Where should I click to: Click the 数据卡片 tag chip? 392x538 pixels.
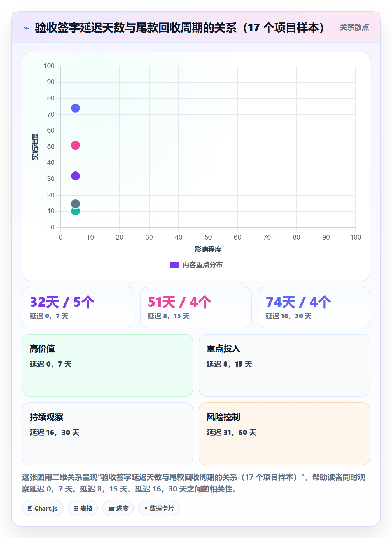point(159,508)
